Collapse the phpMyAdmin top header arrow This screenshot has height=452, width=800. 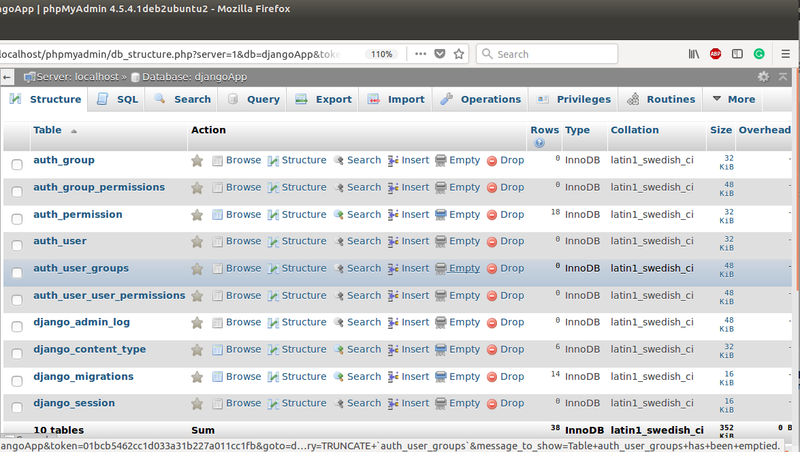[783, 77]
